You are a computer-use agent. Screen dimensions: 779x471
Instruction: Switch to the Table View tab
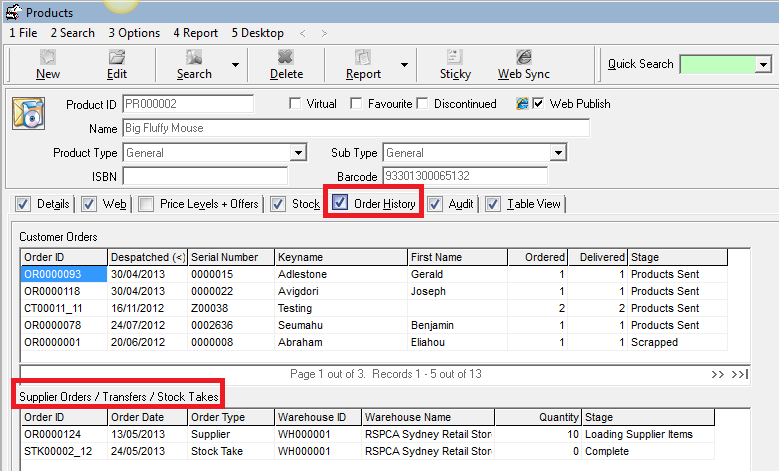click(x=534, y=204)
